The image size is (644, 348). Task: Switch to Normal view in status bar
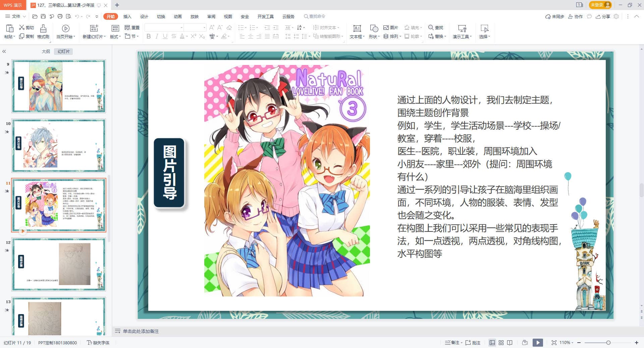point(492,343)
